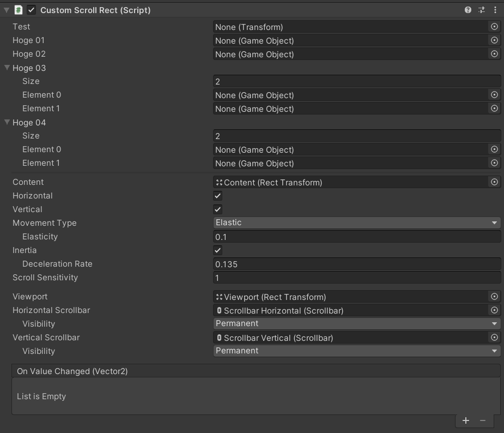Click the Horizontal Scrollbar label
Image resolution: width=504 pixels, height=433 pixels.
(51, 310)
